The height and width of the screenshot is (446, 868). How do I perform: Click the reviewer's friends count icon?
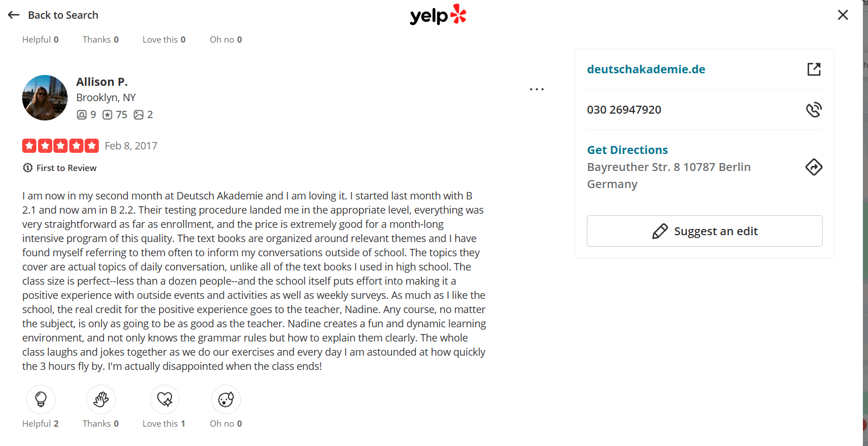pos(82,115)
